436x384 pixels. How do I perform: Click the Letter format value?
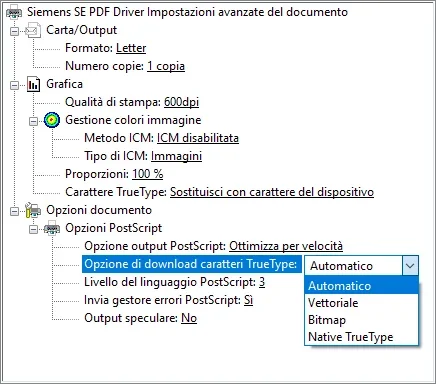coord(131,48)
